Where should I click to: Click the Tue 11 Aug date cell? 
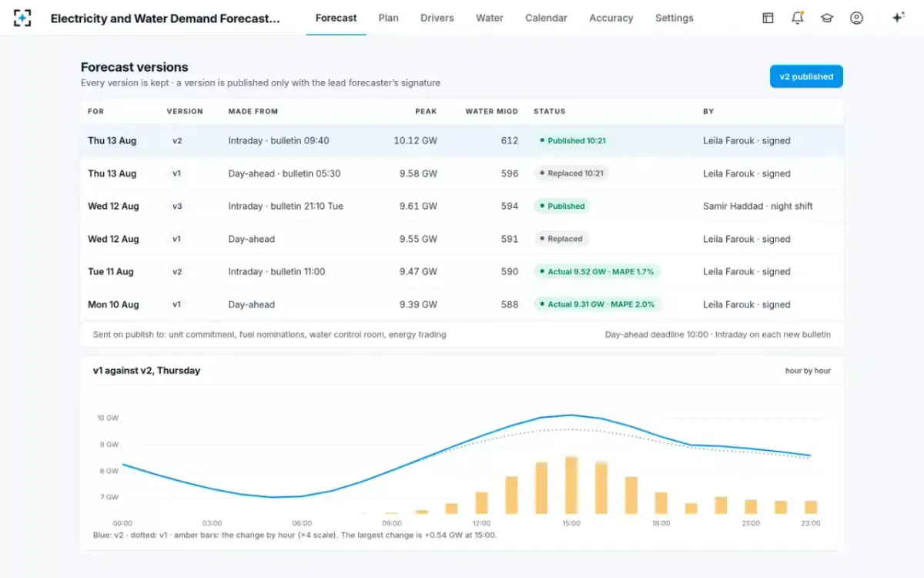pyautogui.click(x=111, y=272)
